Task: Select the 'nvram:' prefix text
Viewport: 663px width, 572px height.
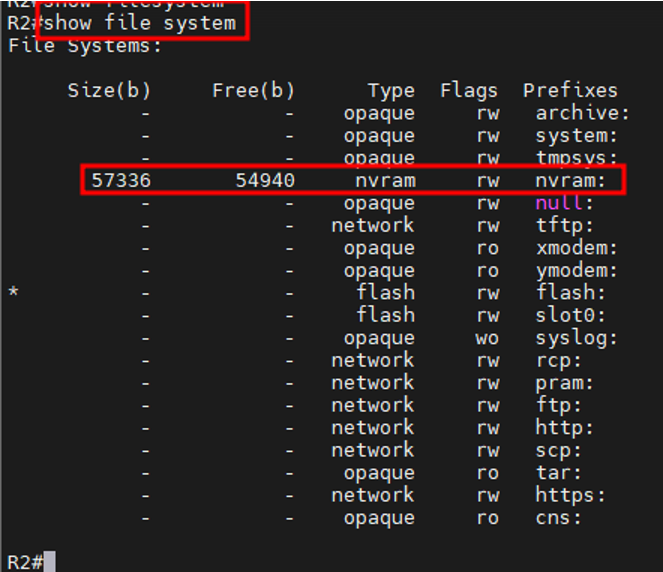Action: click(571, 181)
